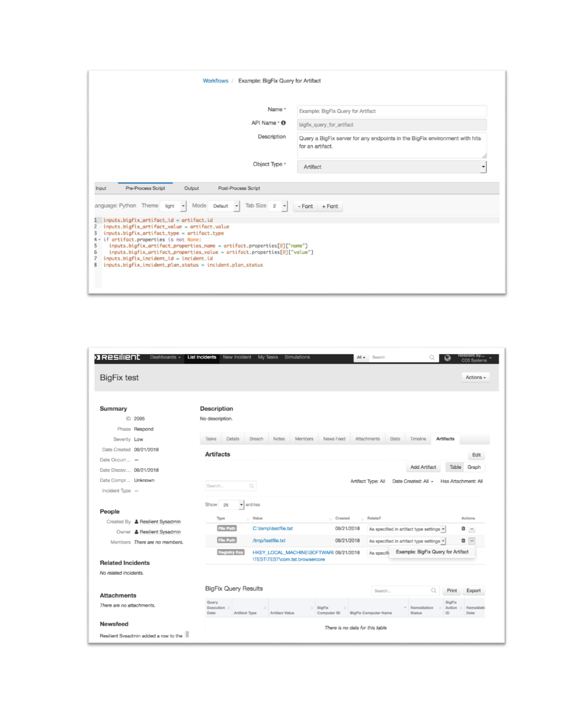Switch to the News Feed tab
The width and height of the screenshot is (563, 728).
tap(334, 439)
